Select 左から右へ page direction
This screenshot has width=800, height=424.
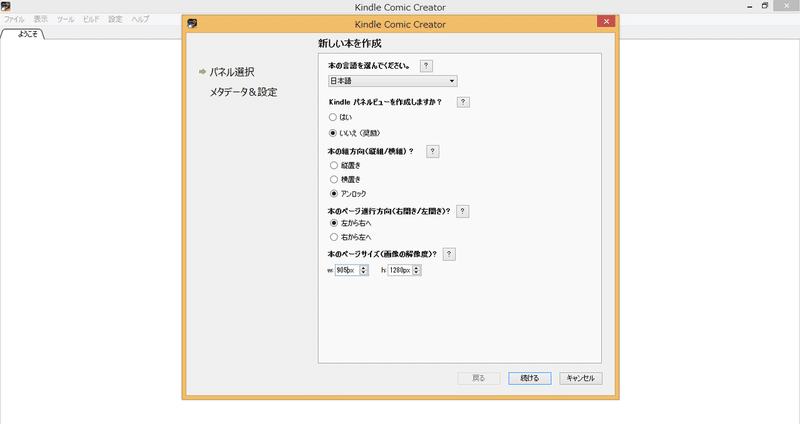click(x=334, y=223)
